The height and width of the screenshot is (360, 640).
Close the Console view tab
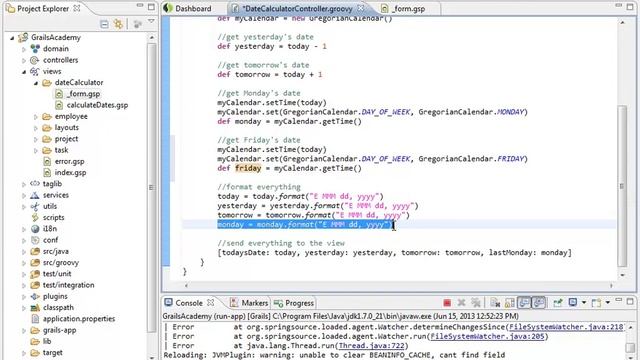211,302
